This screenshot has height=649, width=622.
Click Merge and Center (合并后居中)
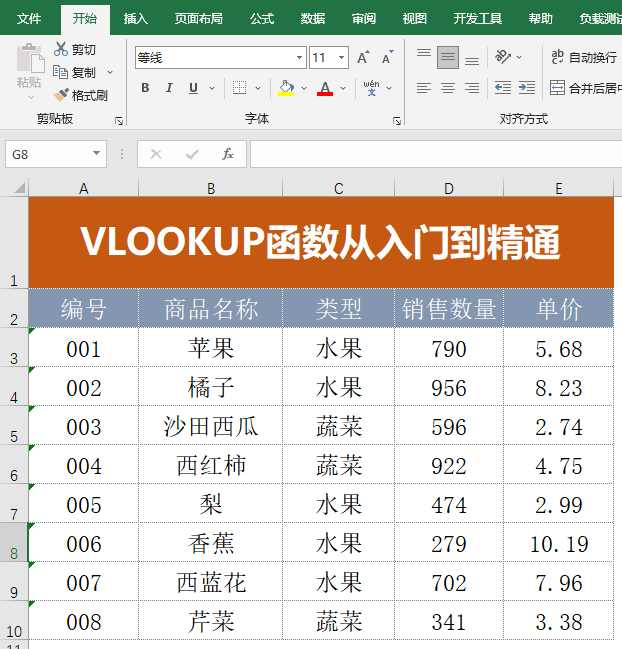[x=586, y=88]
